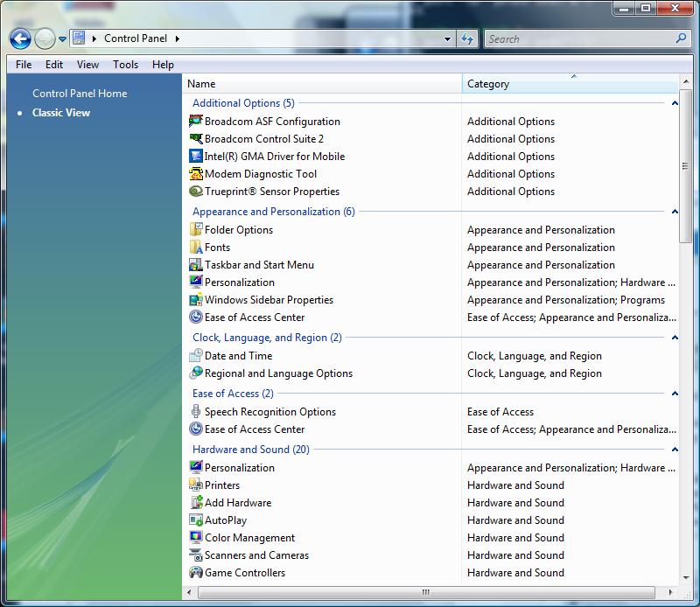This screenshot has width=700, height=607.
Task: Select the Modem Diagnostic Tool icon
Action: (195, 173)
